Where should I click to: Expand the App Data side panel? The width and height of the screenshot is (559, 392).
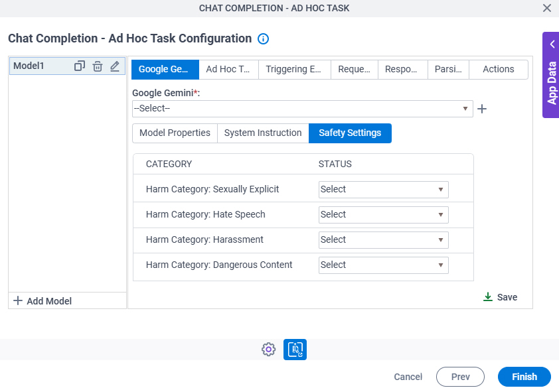(x=551, y=75)
